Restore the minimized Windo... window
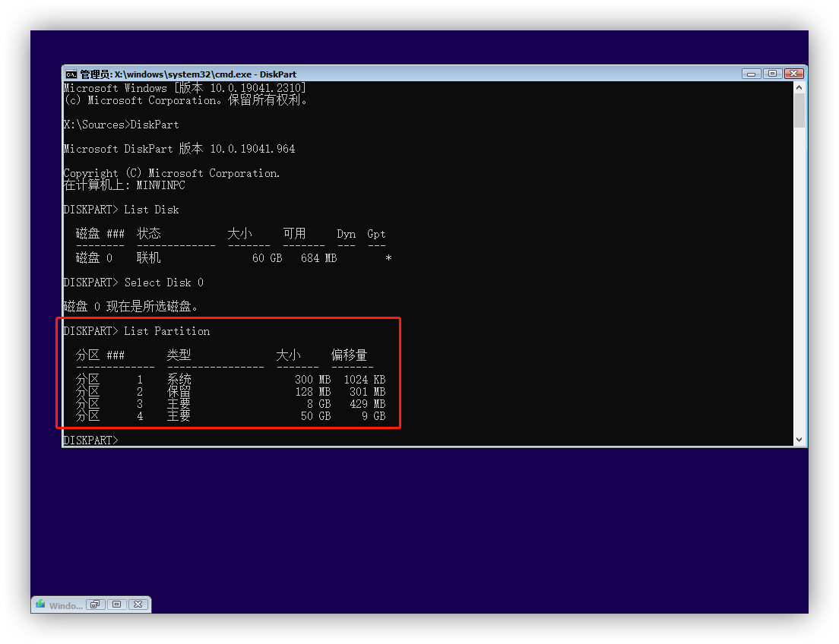The image size is (839, 644). coord(95,605)
